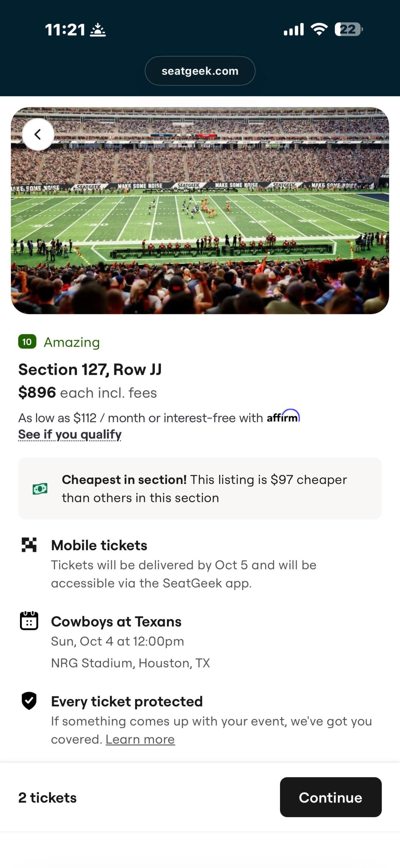
Task: Tap the shield checkmark protection icon
Action: click(29, 701)
